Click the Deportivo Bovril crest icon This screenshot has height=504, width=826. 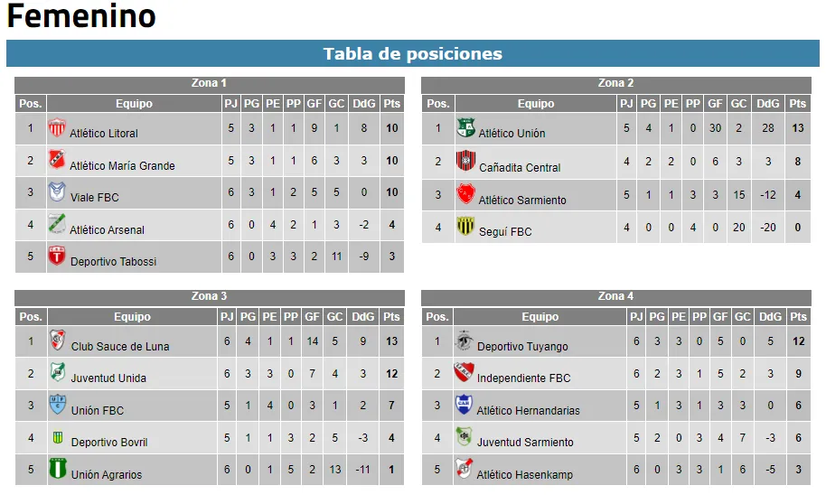coord(58,438)
